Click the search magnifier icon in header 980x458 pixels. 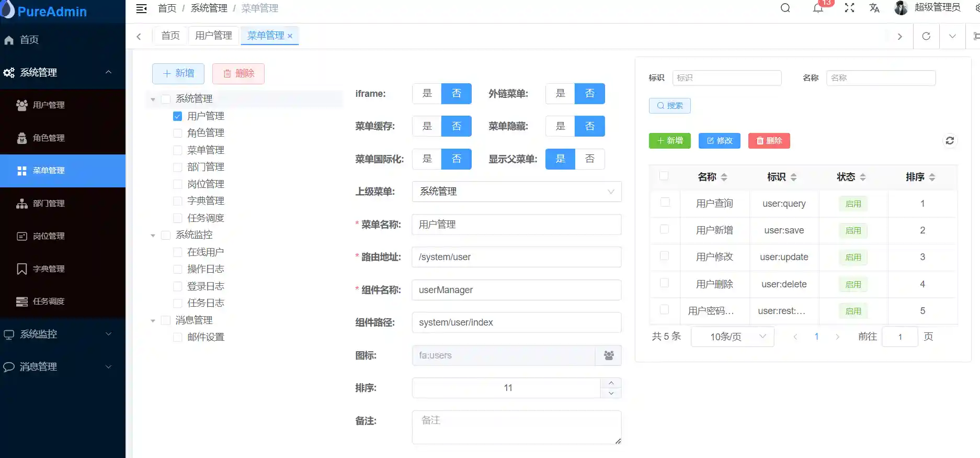785,8
